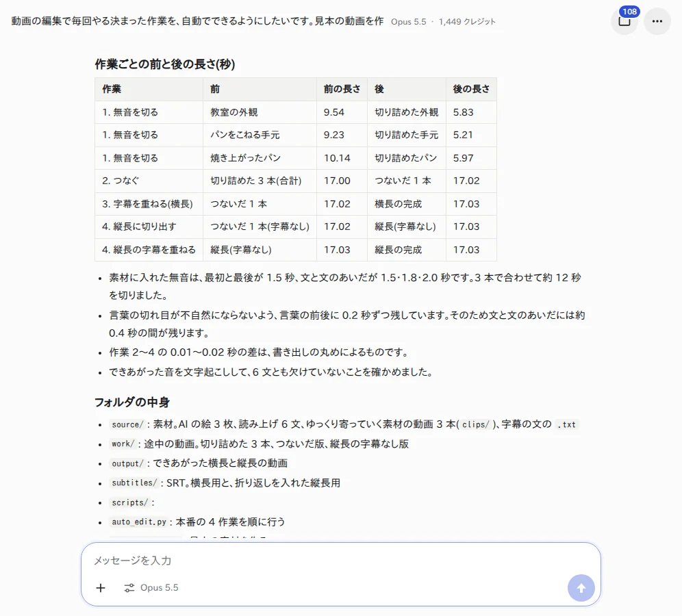The image size is (682, 616).
Task: Click the .txt code label
Action: (x=567, y=424)
